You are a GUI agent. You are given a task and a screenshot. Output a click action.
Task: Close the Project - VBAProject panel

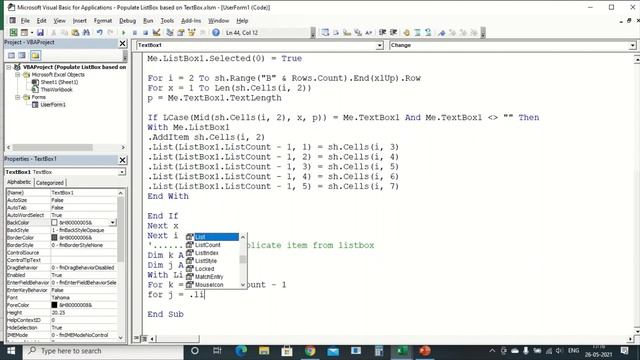[x=122, y=43]
